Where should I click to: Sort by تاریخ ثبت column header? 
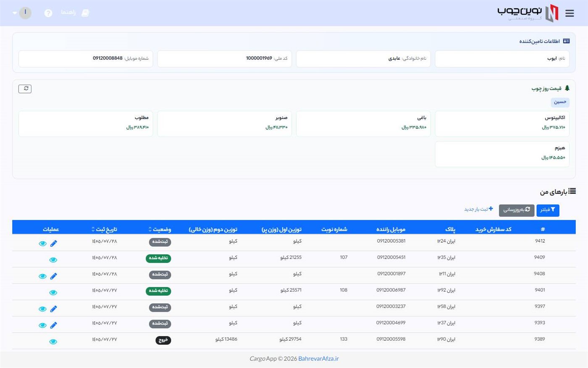[104, 229]
